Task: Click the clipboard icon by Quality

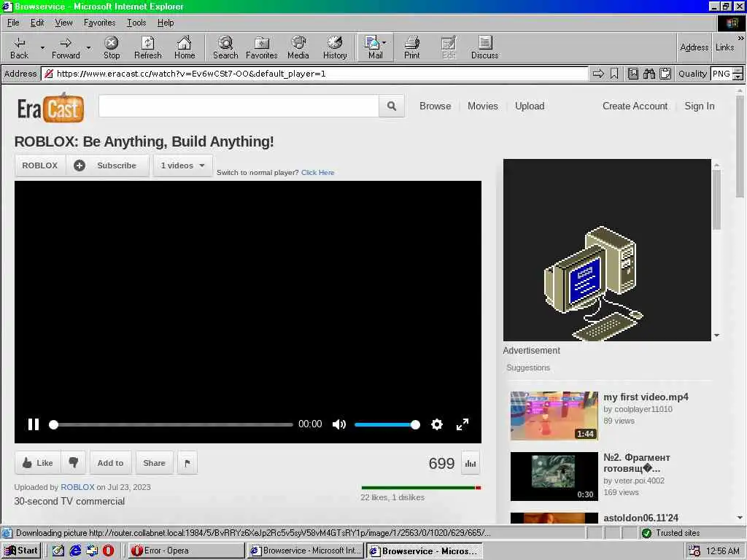Action: coord(665,74)
